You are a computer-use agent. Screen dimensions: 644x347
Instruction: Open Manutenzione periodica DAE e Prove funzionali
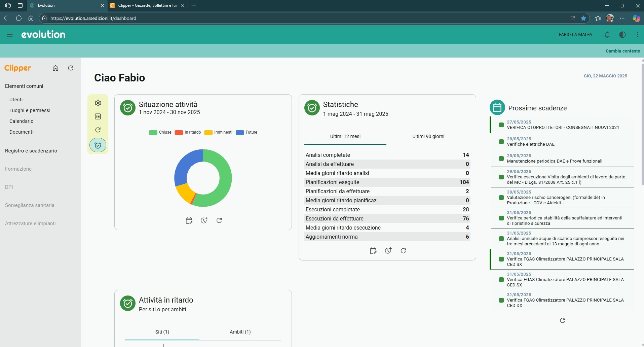point(562,159)
